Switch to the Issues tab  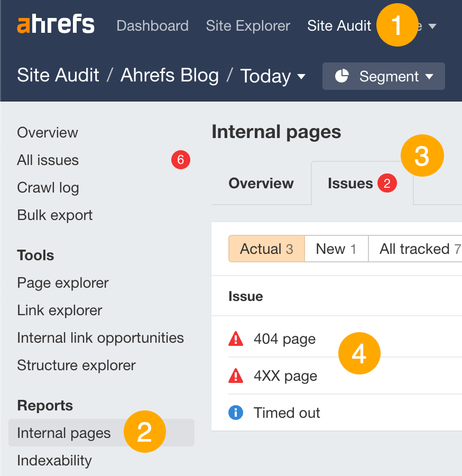point(350,183)
